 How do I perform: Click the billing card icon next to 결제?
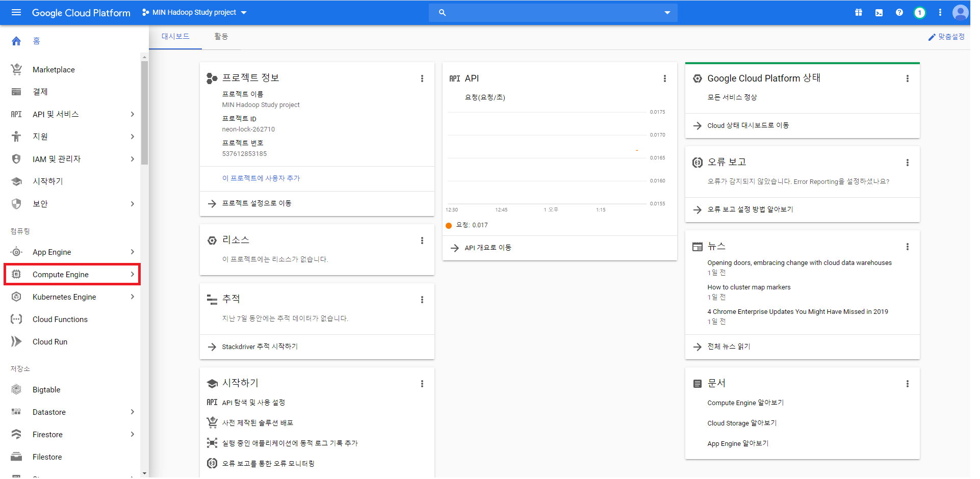(x=16, y=92)
